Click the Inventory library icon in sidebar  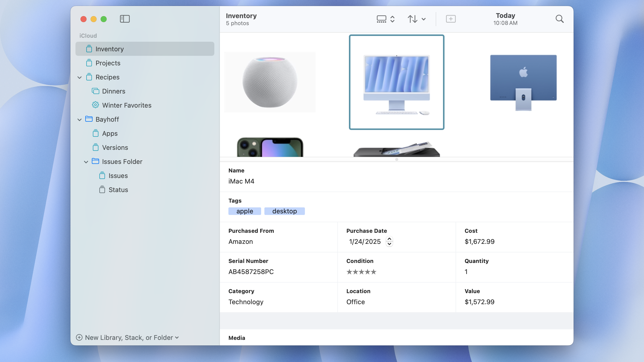pos(89,49)
